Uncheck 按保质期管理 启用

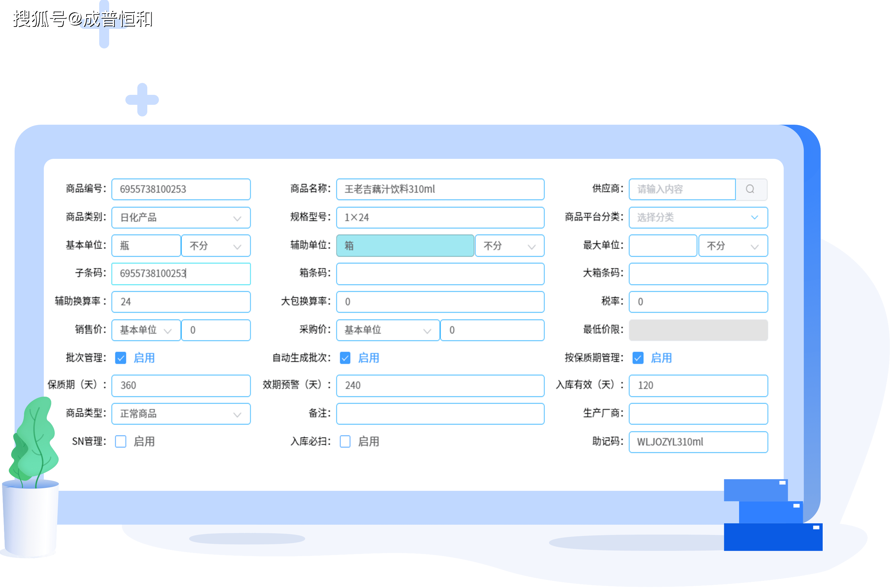(638, 358)
